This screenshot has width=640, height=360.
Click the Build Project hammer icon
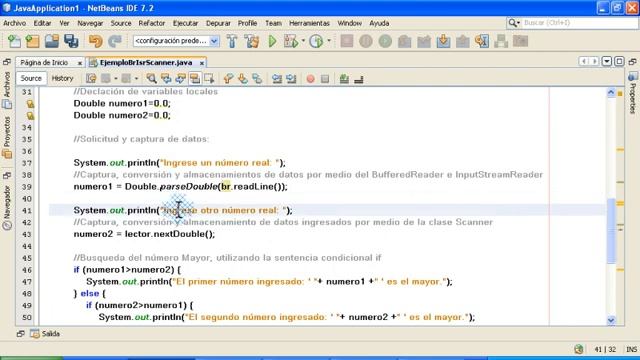pyautogui.click(x=232, y=41)
